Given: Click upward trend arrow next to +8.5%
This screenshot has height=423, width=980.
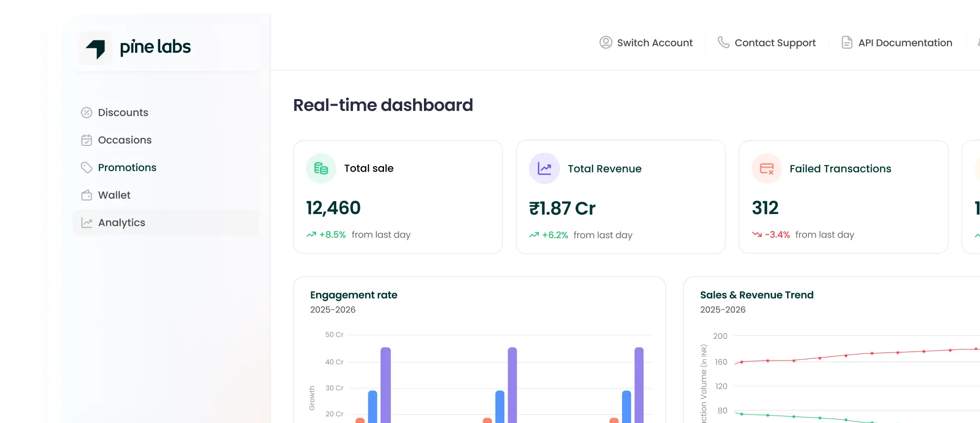Looking at the screenshot, I should point(311,235).
